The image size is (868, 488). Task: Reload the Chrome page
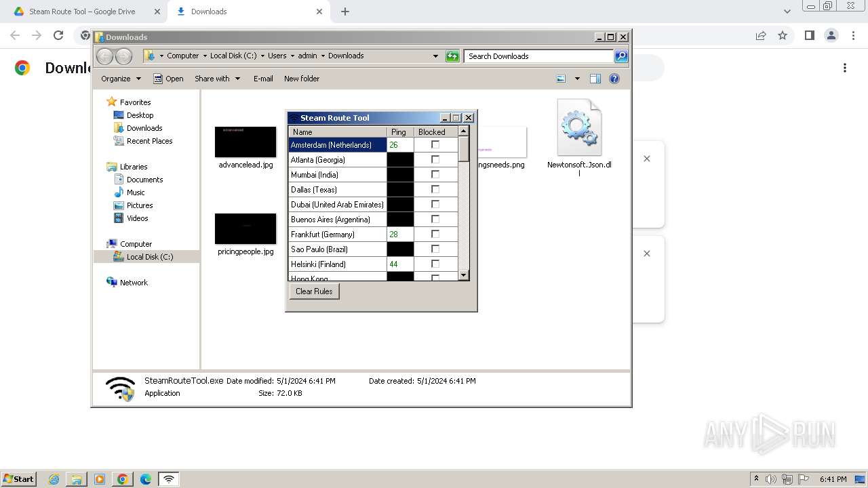(58, 35)
